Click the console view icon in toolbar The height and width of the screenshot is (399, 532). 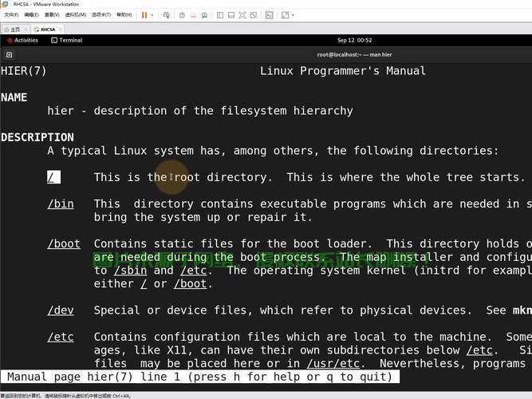point(270,14)
